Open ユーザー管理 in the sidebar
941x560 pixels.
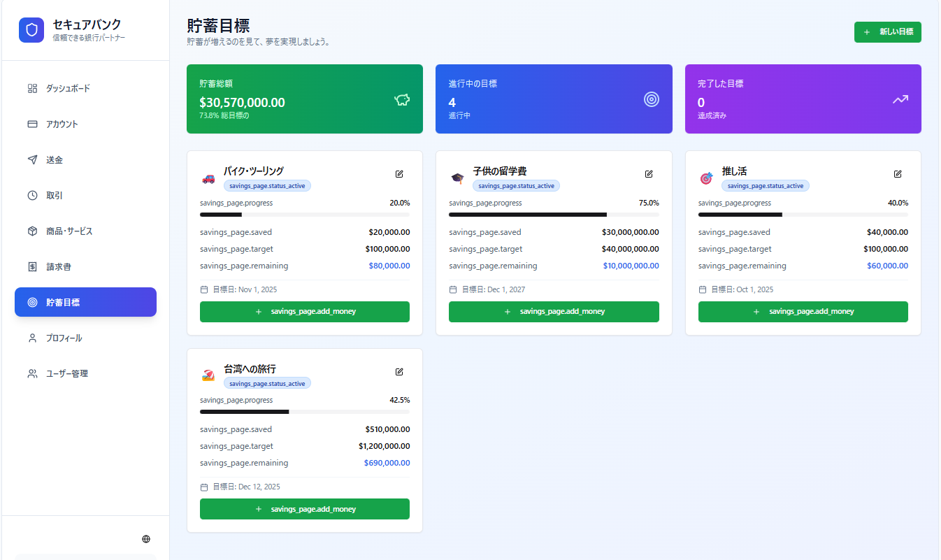(x=67, y=374)
